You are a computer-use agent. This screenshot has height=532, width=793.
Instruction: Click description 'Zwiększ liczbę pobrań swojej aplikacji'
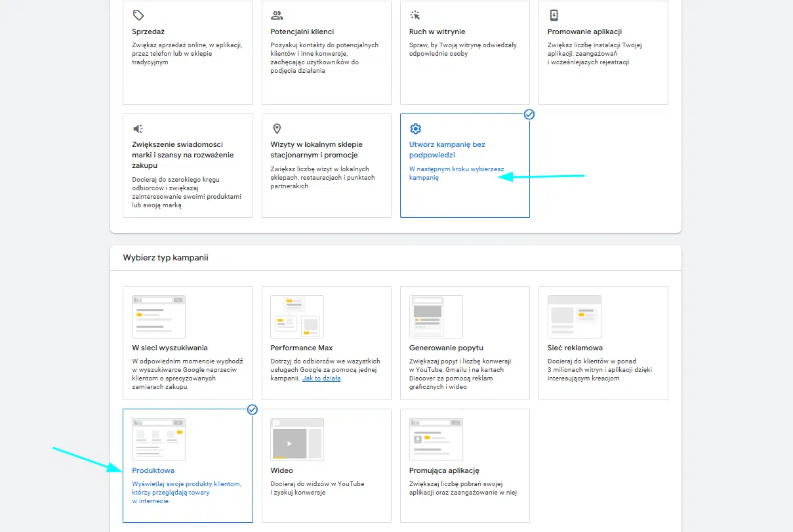pos(463,488)
